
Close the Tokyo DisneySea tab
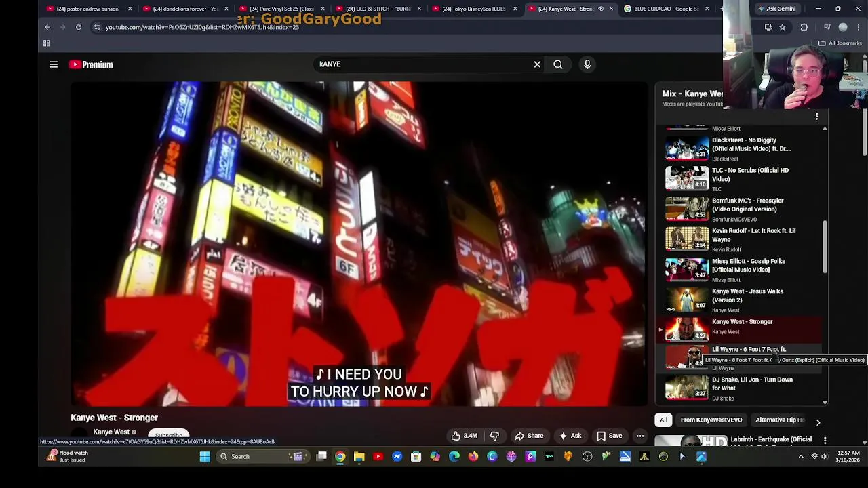[x=515, y=9]
